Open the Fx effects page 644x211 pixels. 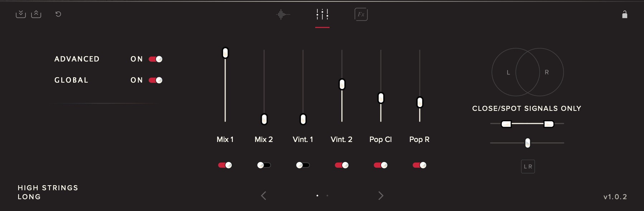(x=361, y=15)
